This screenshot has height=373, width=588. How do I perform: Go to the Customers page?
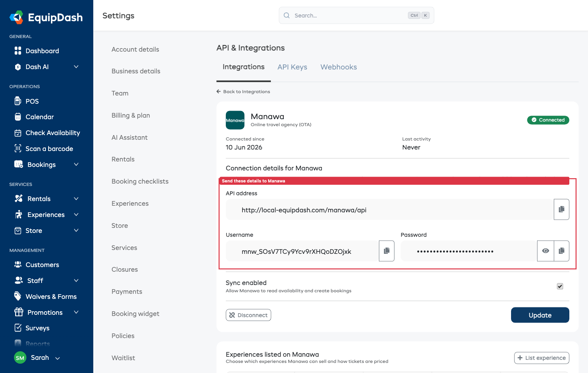(x=42, y=265)
